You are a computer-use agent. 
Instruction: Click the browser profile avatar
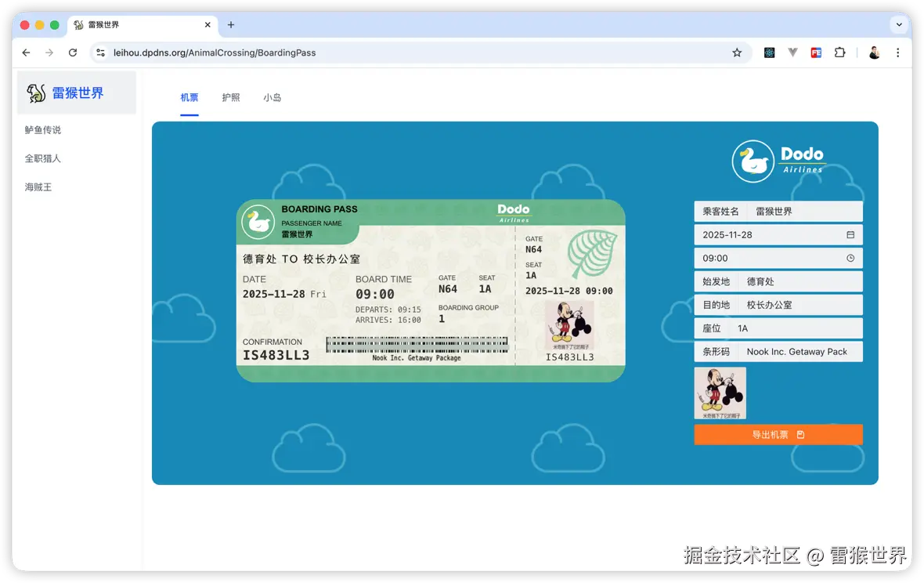(x=873, y=53)
